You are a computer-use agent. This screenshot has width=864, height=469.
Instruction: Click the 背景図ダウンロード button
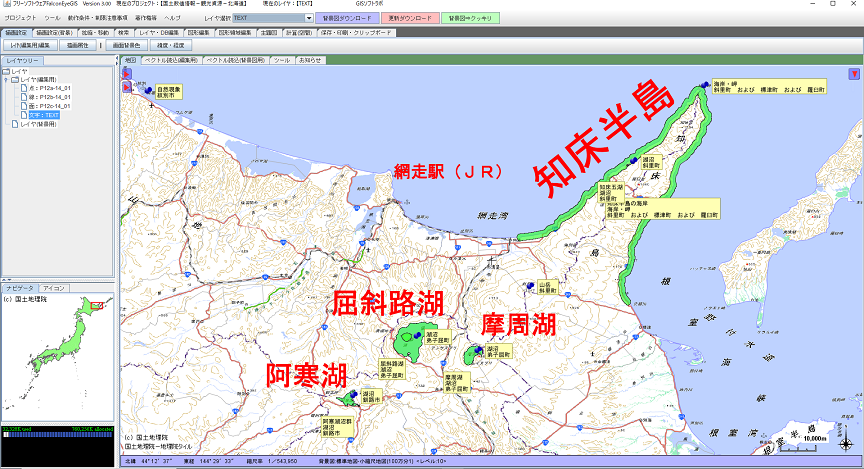click(x=347, y=18)
